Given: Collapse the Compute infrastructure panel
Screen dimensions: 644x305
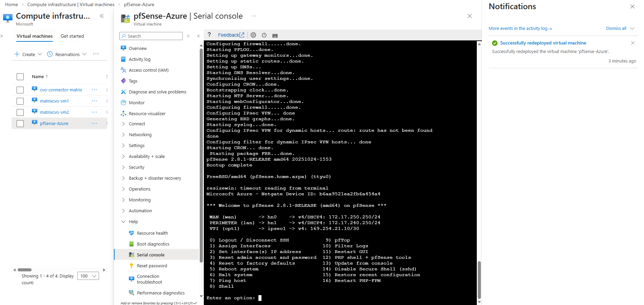Looking at the screenshot, I should (x=102, y=16).
